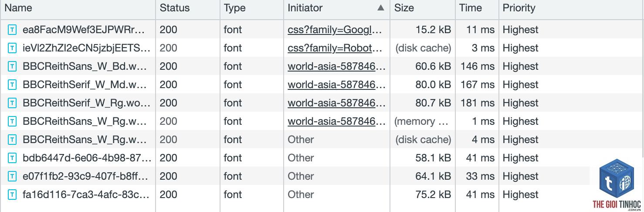Click the file icon beside e07f1fb2-93c9-407f
The image size is (644, 212).
[13, 177]
